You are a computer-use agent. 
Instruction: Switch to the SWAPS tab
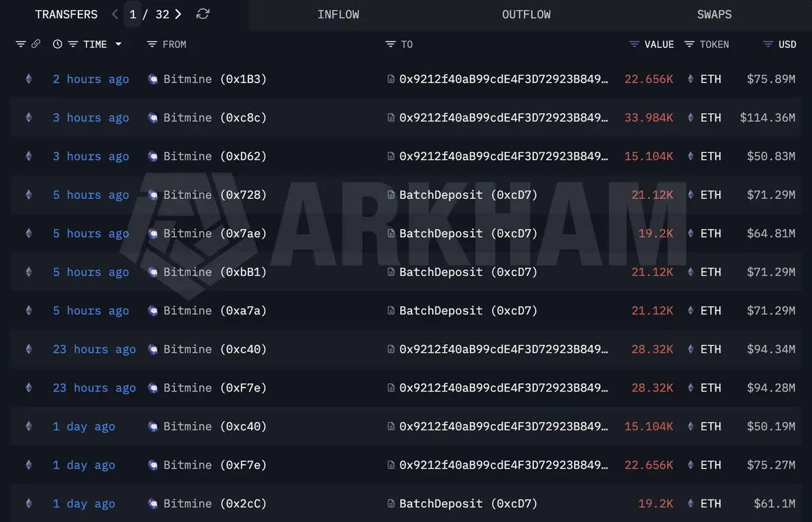point(714,14)
